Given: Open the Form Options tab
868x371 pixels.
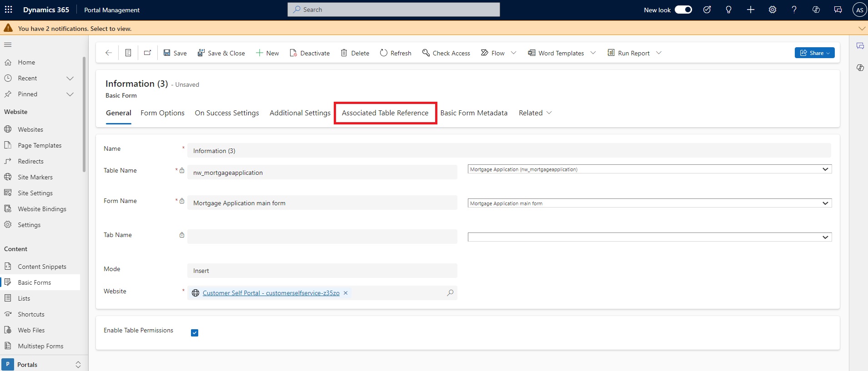Looking at the screenshot, I should (x=162, y=113).
